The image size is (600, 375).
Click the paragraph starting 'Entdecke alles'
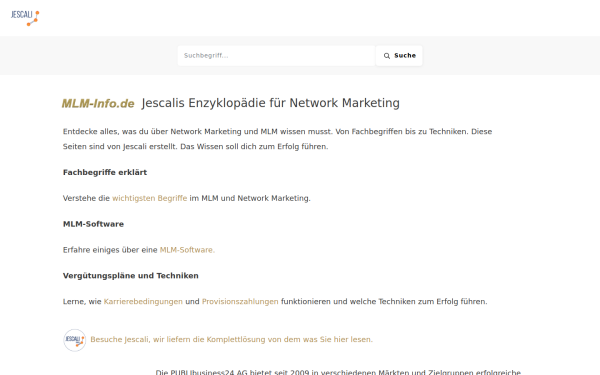click(x=277, y=139)
